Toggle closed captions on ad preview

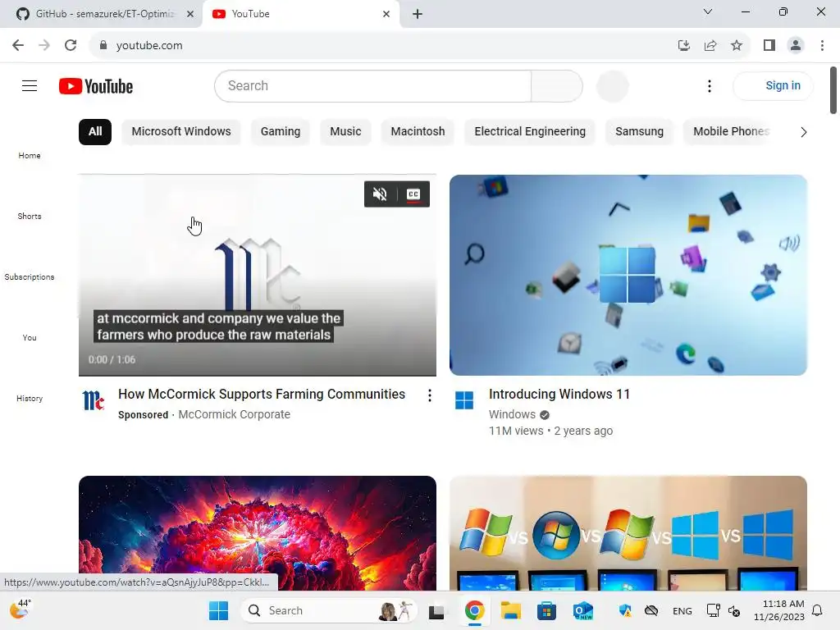tap(413, 194)
